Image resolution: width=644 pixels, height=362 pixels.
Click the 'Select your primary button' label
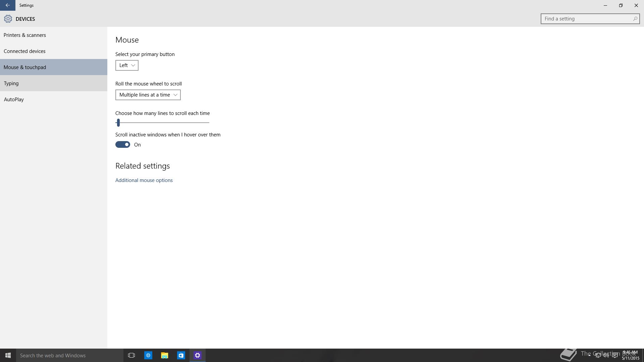coord(145,54)
